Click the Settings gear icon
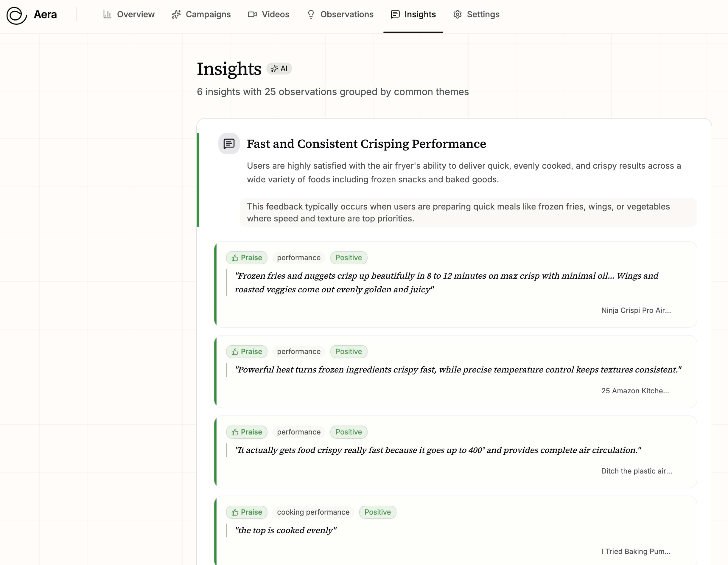Image resolution: width=728 pixels, height=565 pixels. pyautogui.click(x=457, y=14)
